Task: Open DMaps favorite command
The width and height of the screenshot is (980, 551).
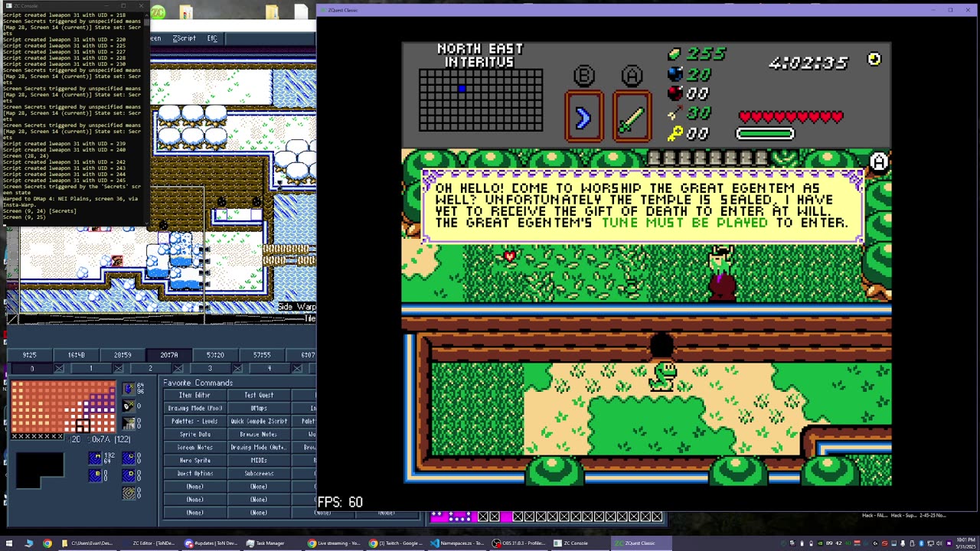Action: [x=259, y=408]
